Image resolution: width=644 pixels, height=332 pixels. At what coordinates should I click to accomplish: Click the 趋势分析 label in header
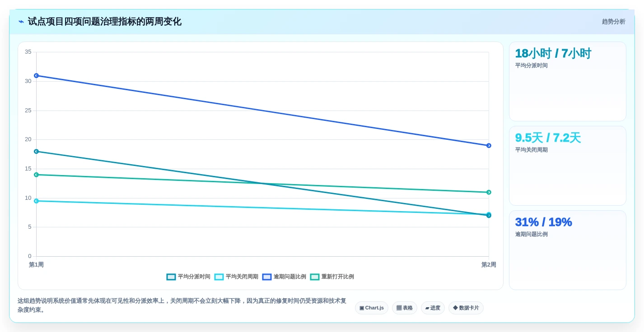pyautogui.click(x=613, y=22)
